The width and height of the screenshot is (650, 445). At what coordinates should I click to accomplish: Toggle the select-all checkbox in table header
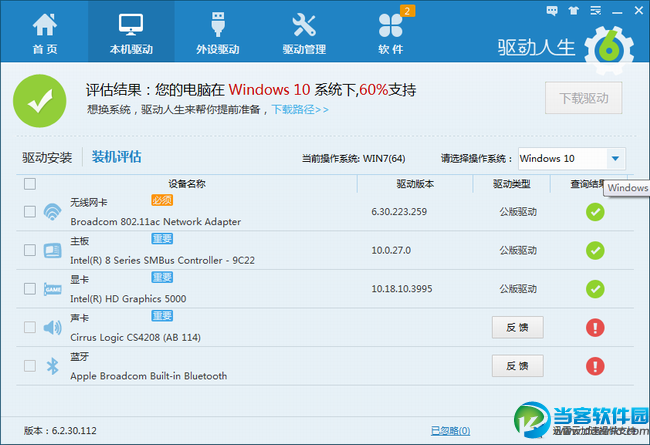(30, 184)
